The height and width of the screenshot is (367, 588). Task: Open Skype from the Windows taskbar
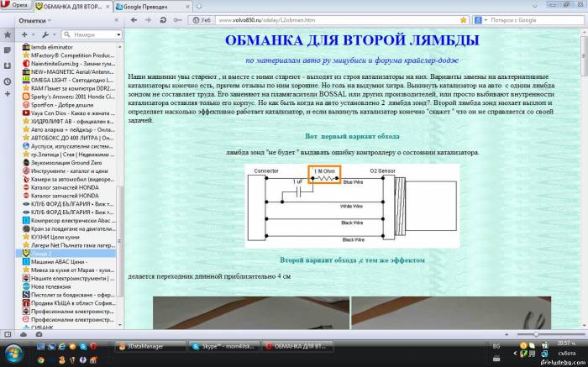point(221,345)
